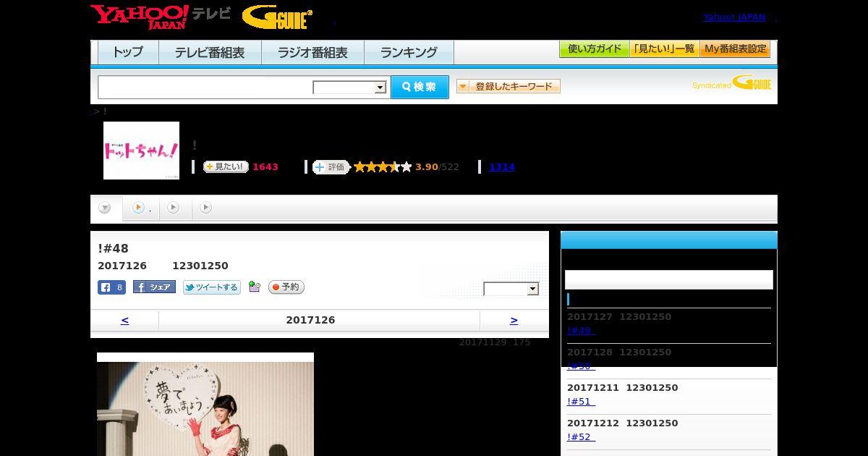Click the 2017126 date heading
This screenshot has height=456, width=868.
[310, 320]
